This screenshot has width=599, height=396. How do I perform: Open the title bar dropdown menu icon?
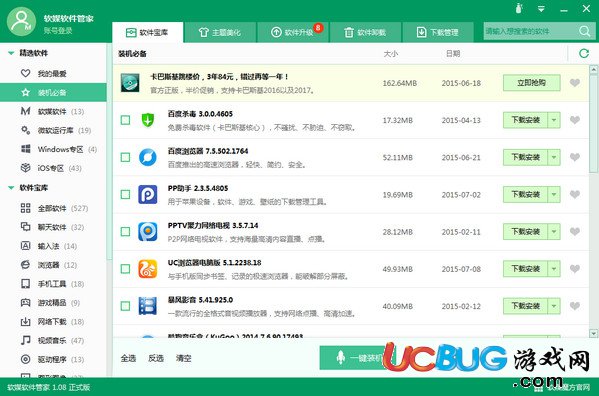pyautogui.click(x=541, y=8)
